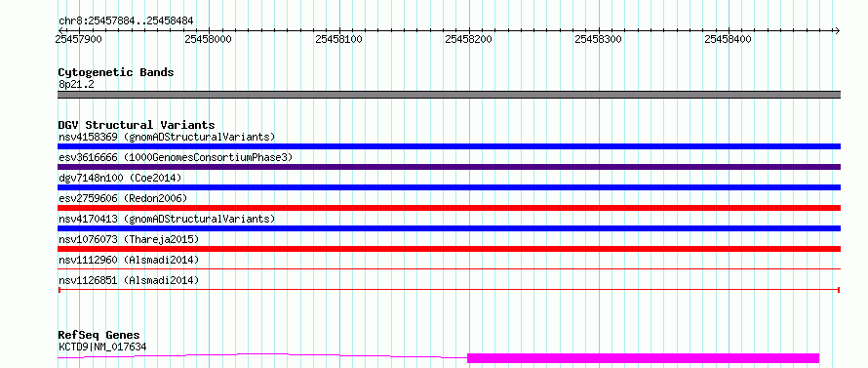
Task: Select the blue bar under nsv4170413
Action: 449,228
